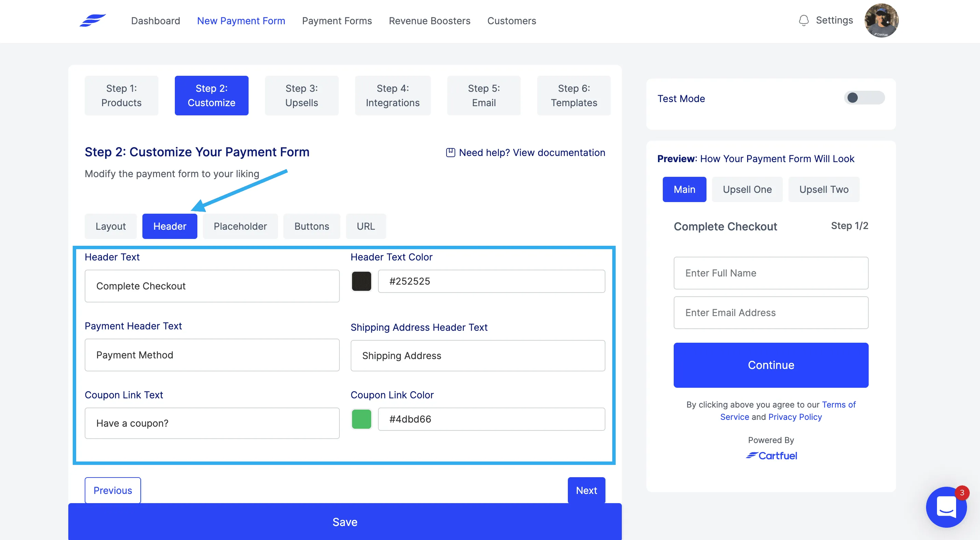
Task: Click the documentation book icon
Action: click(450, 153)
